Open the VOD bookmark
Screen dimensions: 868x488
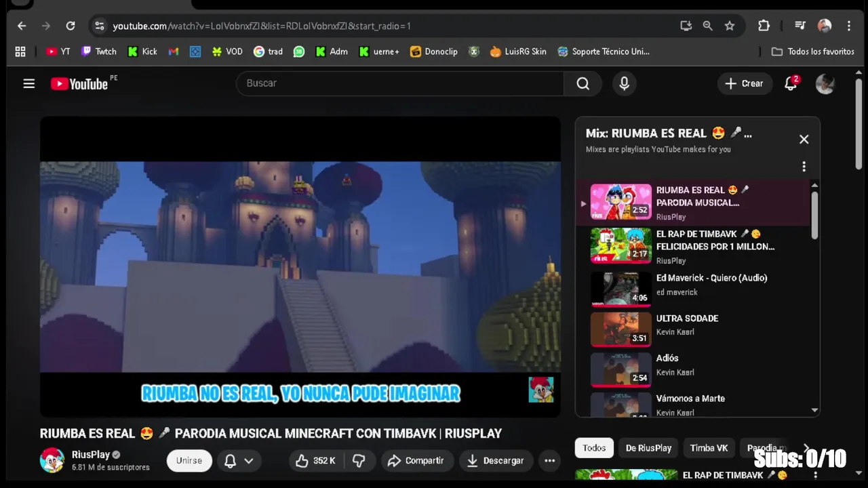point(227,52)
